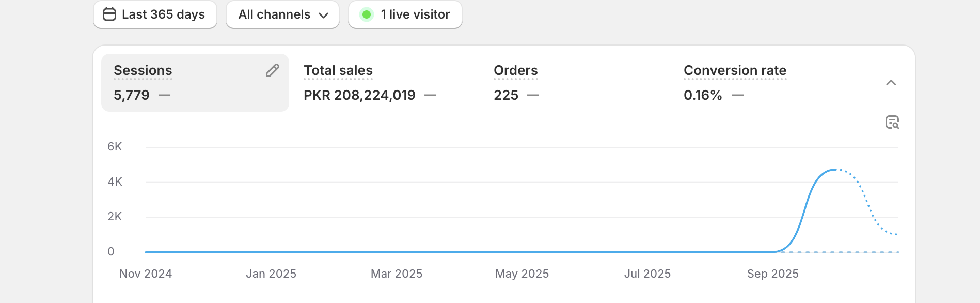Viewport: 980px width, 303px height.
Task: Click the Sessions metric title
Action: click(143, 71)
